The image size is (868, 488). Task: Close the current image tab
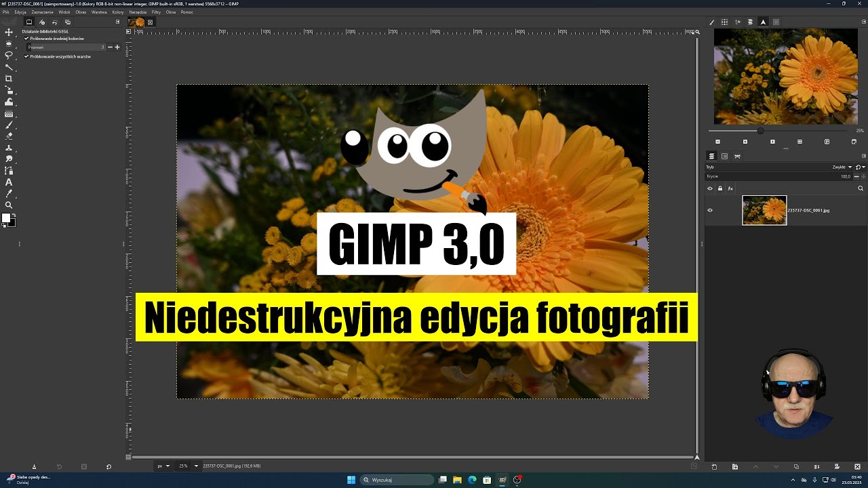tap(151, 22)
